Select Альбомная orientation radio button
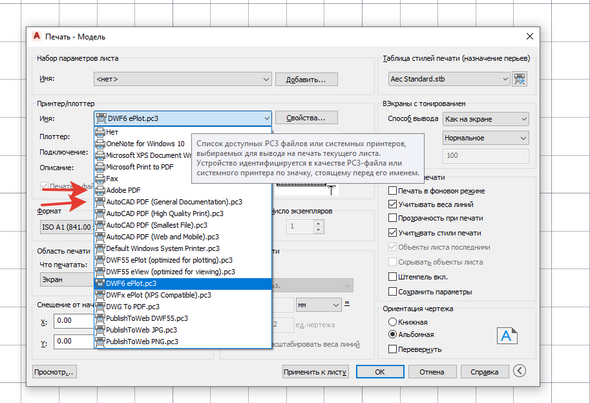Screen dimensions: 590x403 pos(392,334)
